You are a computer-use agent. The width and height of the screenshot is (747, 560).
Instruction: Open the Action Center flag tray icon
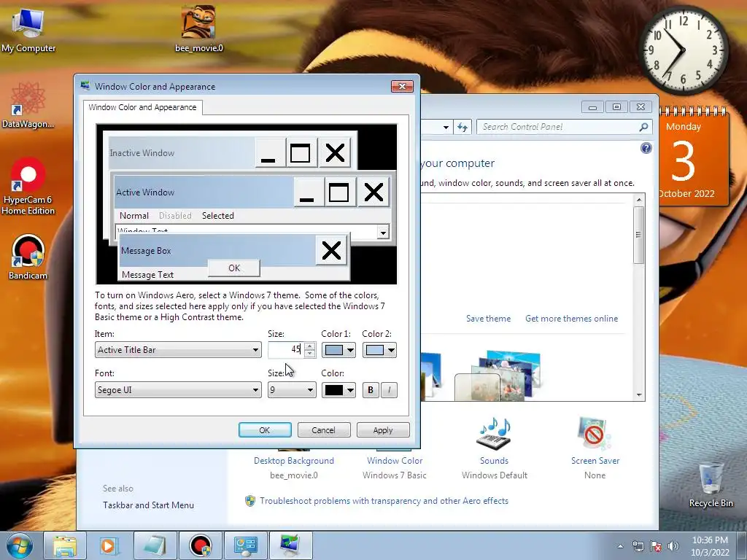click(656, 546)
